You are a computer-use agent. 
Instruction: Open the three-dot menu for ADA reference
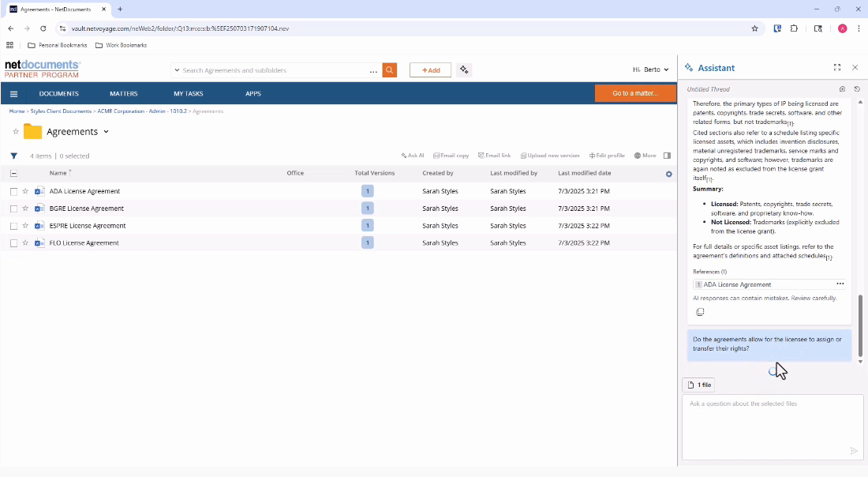[840, 284]
